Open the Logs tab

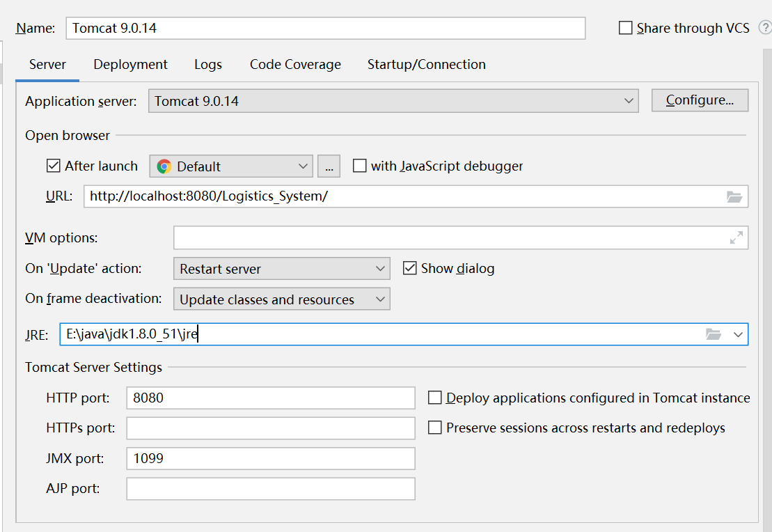tap(207, 65)
